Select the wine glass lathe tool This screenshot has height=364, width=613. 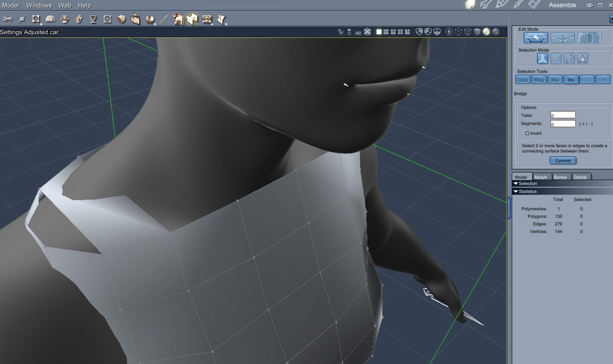93,19
